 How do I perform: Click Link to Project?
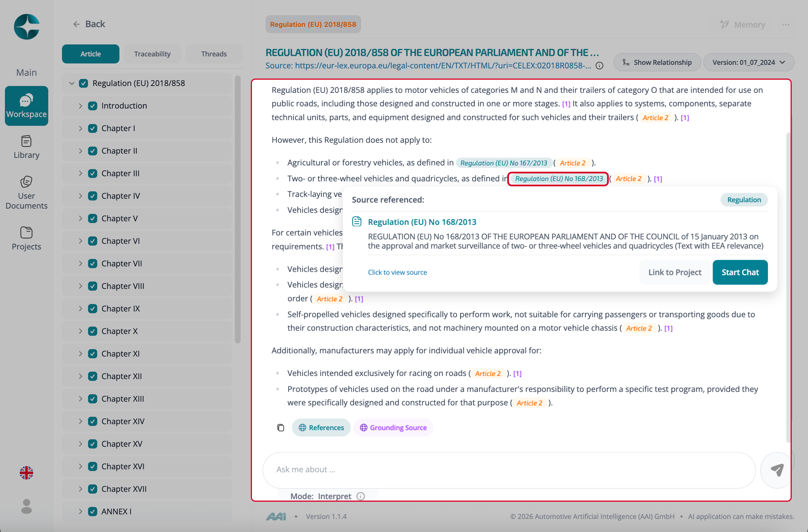click(674, 272)
